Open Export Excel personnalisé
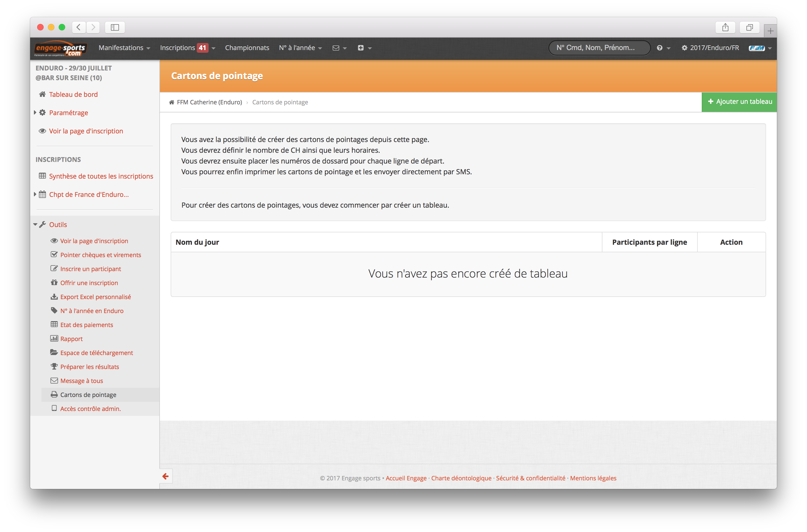This screenshot has height=532, width=807. pos(95,297)
